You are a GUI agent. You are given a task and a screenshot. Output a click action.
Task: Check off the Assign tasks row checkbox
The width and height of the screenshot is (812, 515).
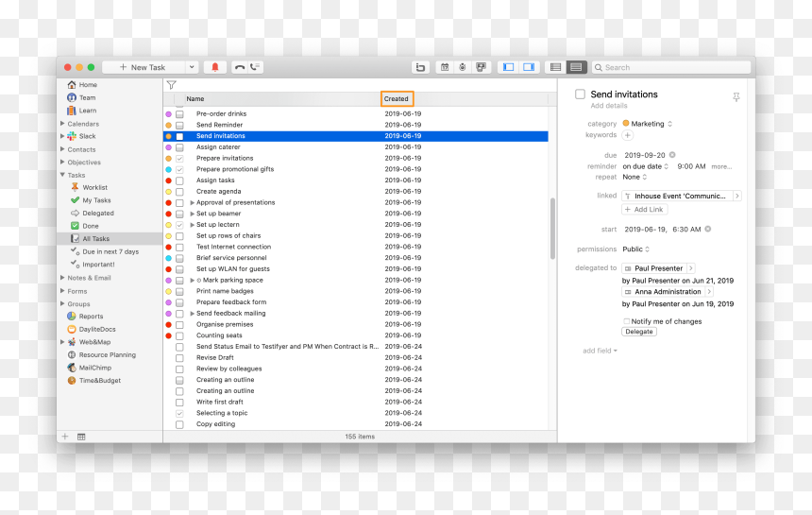point(179,180)
